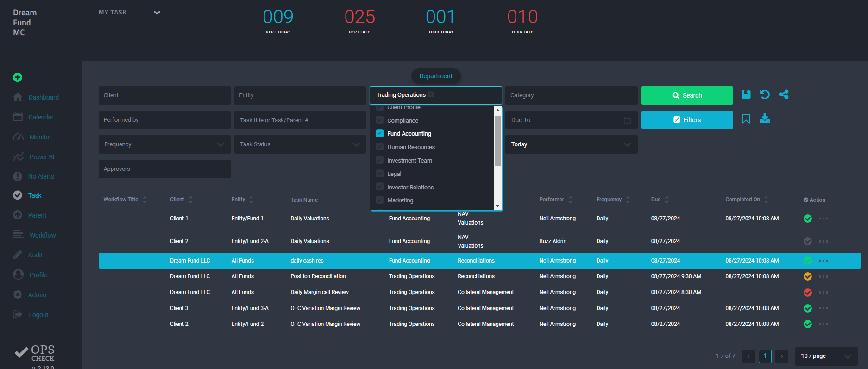This screenshot has width=868, height=369.
Task: Open the Due To calendar icon
Action: pyautogui.click(x=628, y=120)
